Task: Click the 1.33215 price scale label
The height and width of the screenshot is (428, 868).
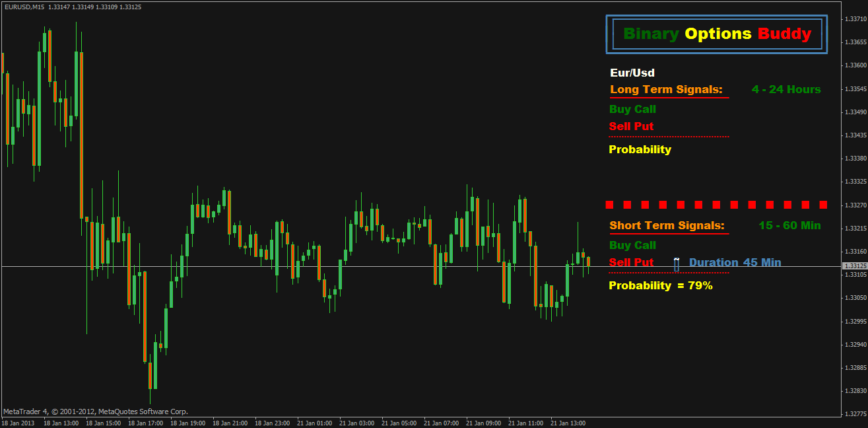Action: [x=855, y=228]
